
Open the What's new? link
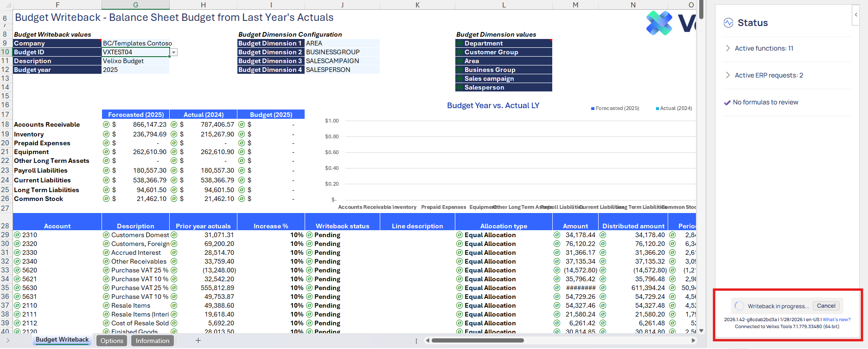click(x=836, y=319)
